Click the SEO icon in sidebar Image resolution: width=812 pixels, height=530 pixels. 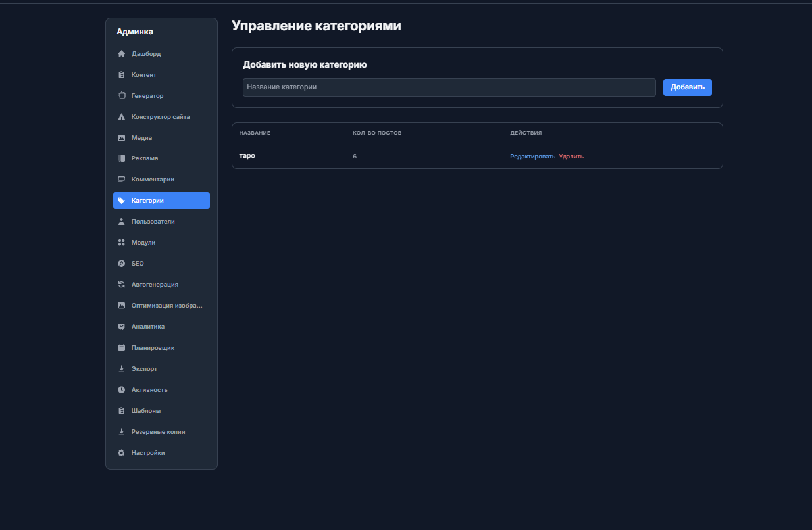[121, 264]
